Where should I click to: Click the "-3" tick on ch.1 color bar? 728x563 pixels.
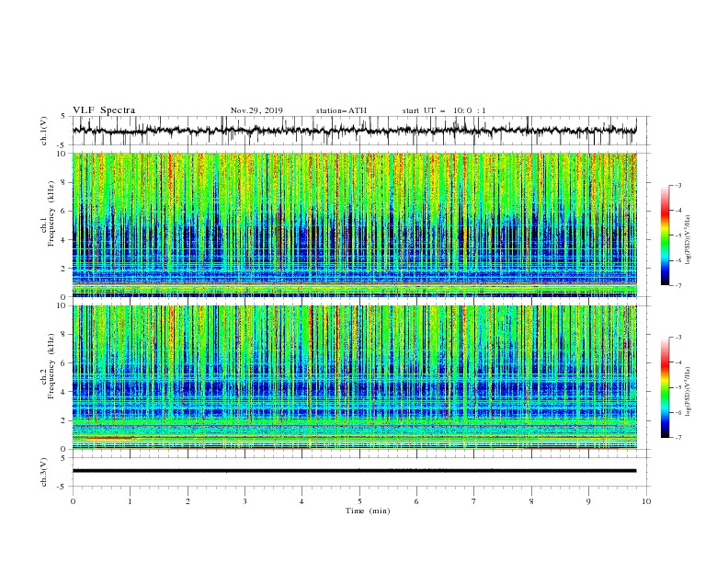pos(678,185)
